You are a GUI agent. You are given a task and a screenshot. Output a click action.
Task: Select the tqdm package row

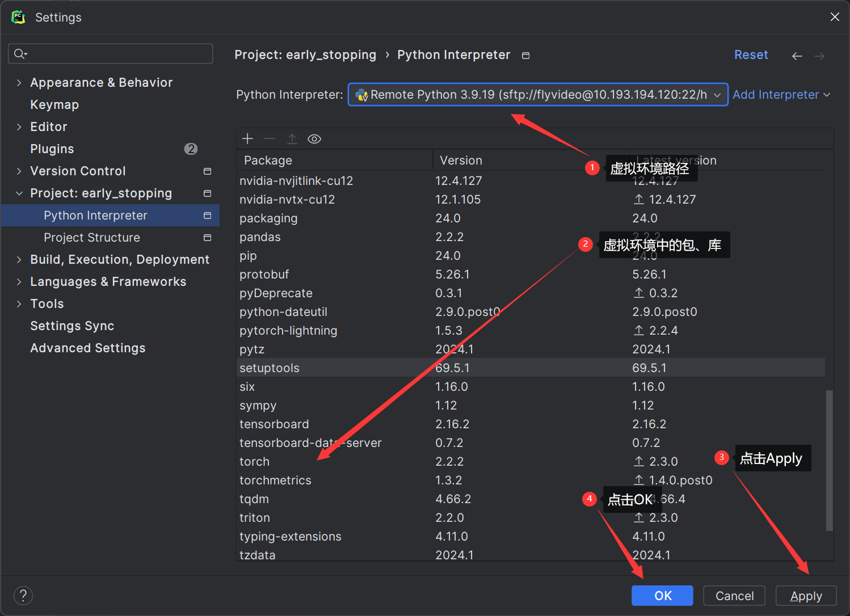(x=531, y=499)
